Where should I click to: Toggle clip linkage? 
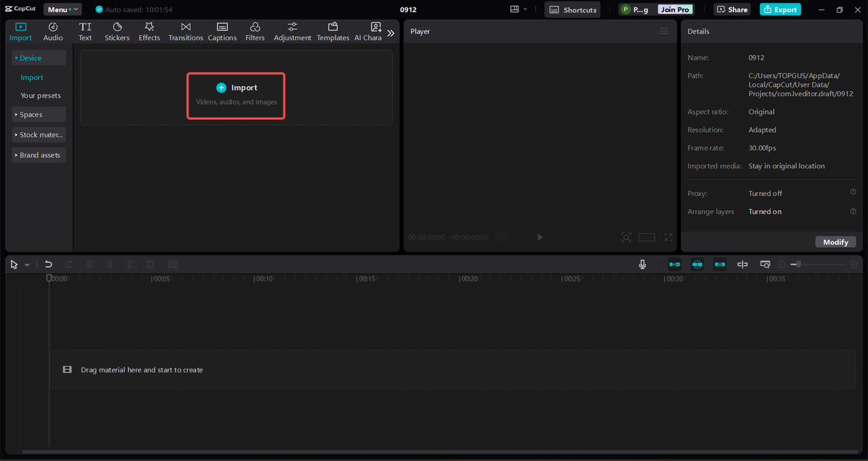click(x=719, y=264)
